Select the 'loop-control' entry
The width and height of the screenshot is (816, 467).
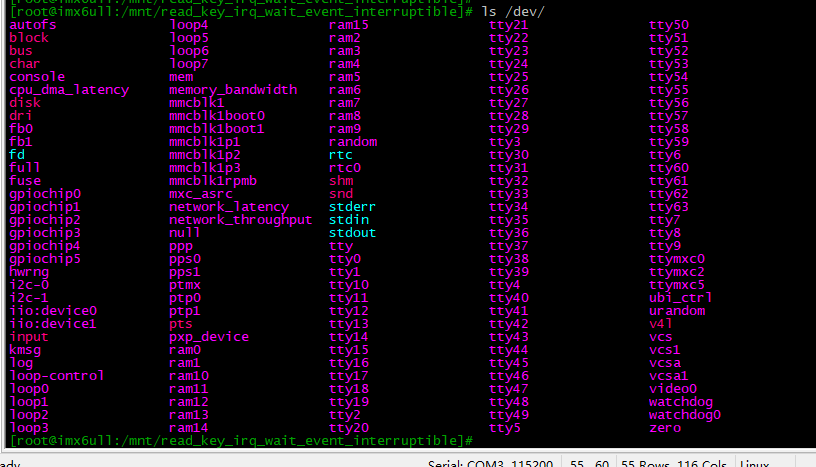57,376
